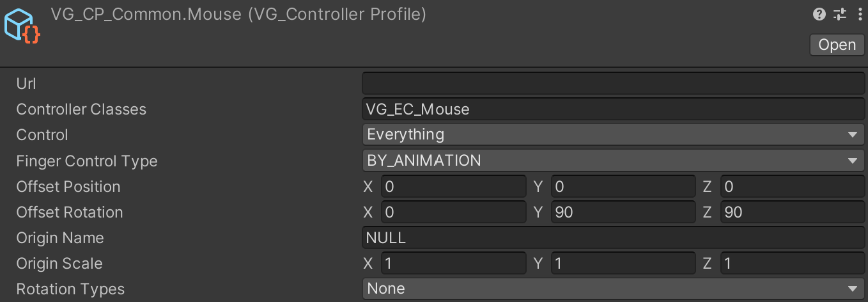Viewport: 868px width, 302px height.
Task: Click the Offset Rotation X field
Action: pos(454,212)
